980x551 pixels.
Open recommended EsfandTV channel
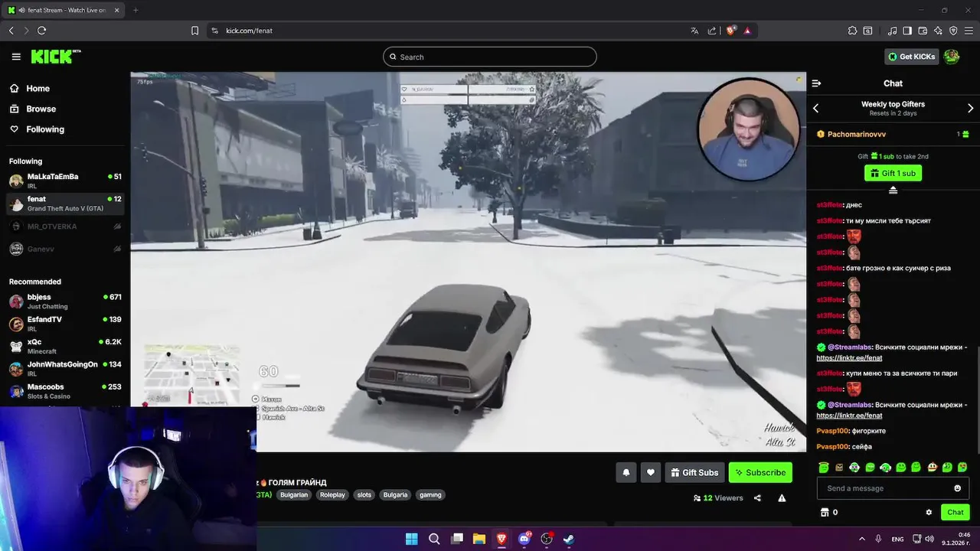[x=65, y=324]
